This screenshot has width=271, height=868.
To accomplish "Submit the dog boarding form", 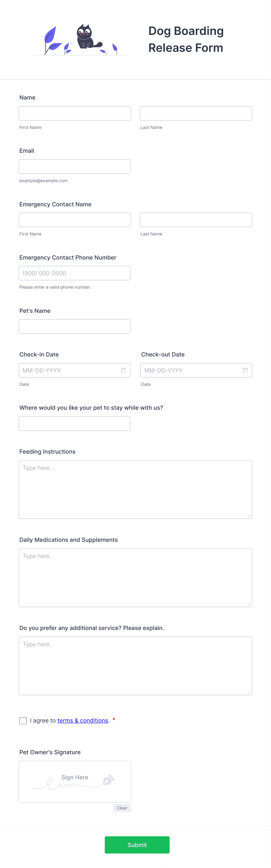I will click(137, 845).
